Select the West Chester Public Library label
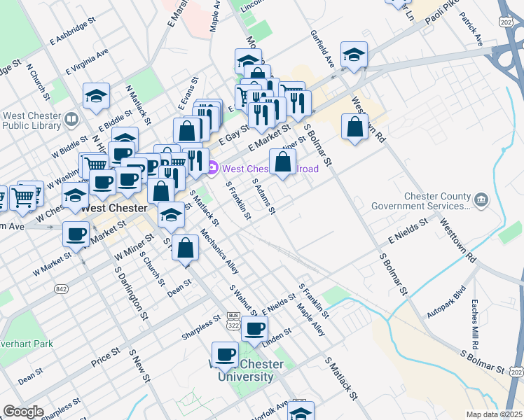This screenshot has height=420, width=524. point(32,120)
